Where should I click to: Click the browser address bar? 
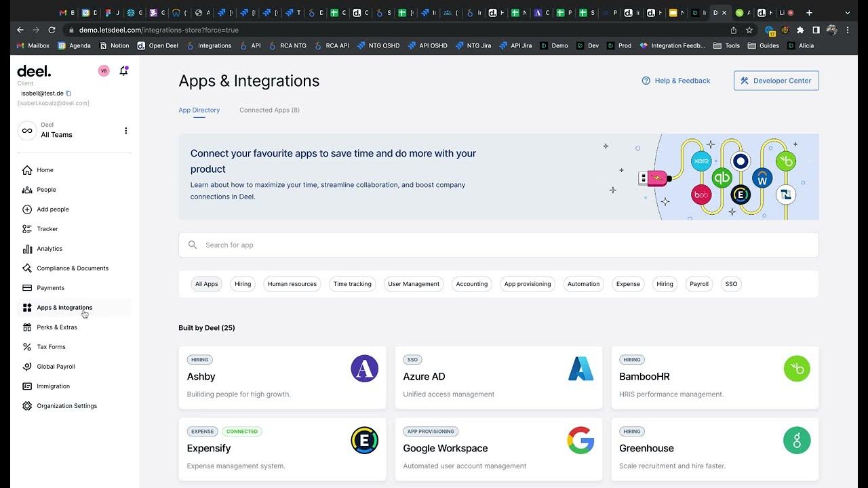(x=400, y=30)
